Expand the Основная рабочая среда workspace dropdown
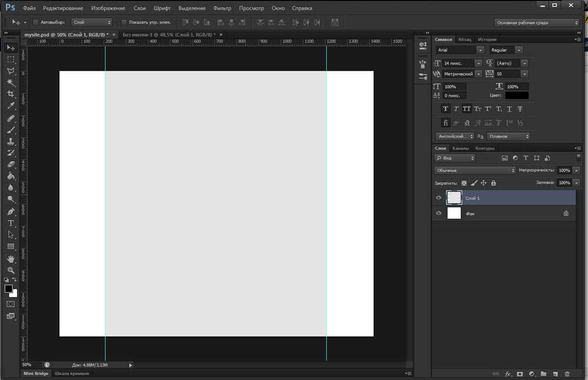Viewport: 588px width, 380px height. tap(536, 22)
